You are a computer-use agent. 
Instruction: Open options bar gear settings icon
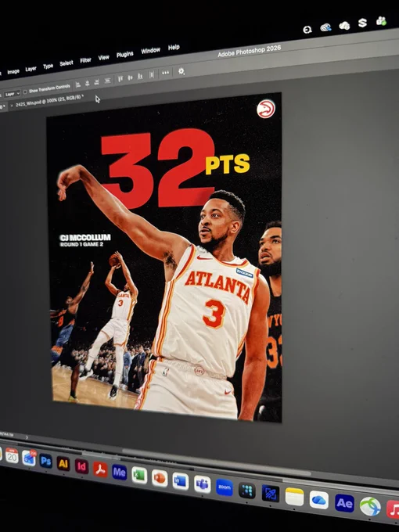tap(182, 71)
